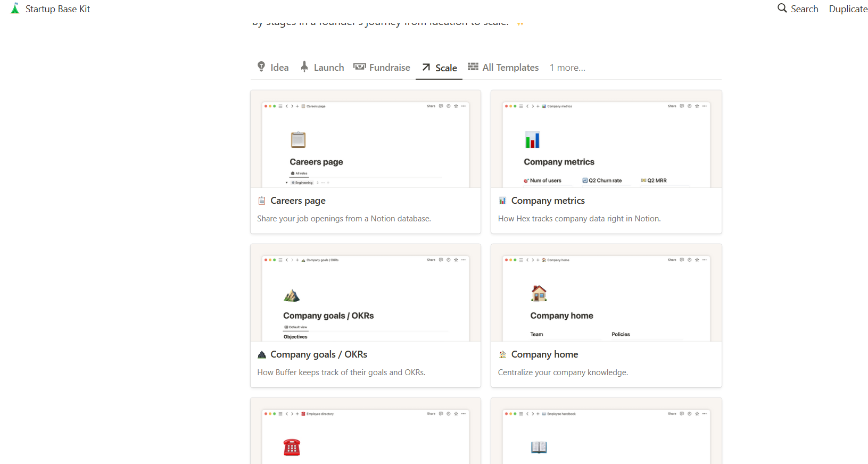Open the Company goals / OKRs preview image
This screenshot has height=464, width=868.
[x=366, y=293]
